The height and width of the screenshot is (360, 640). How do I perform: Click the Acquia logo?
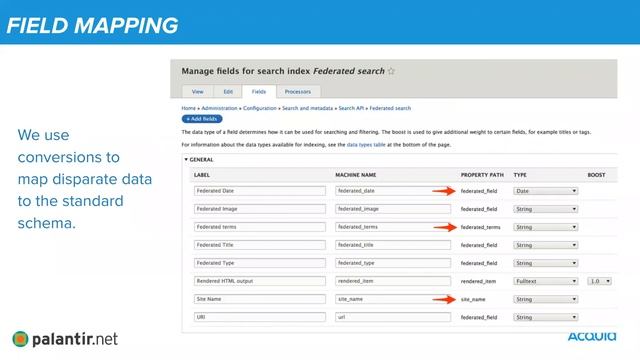(592, 336)
